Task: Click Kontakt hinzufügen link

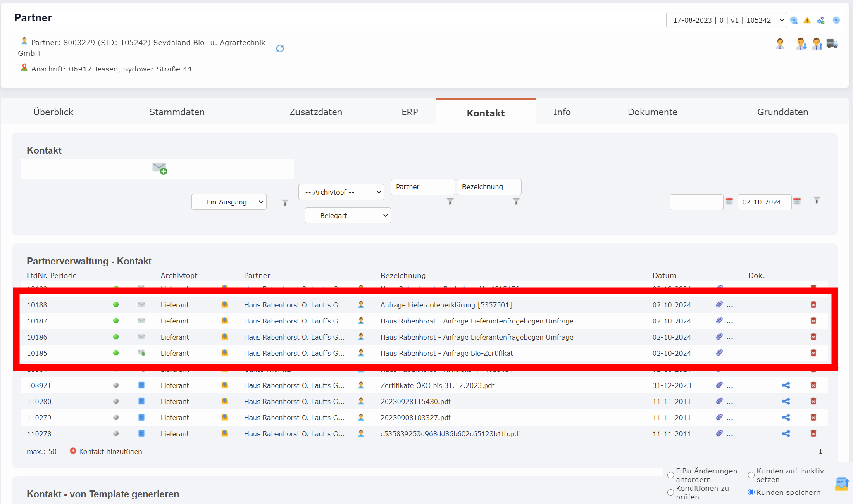Action: pyautogui.click(x=110, y=452)
